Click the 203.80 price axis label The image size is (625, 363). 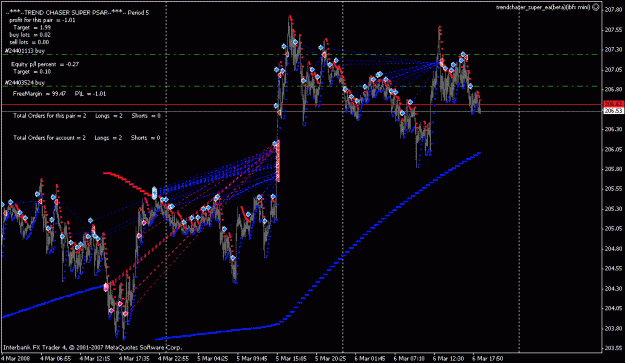point(614,328)
